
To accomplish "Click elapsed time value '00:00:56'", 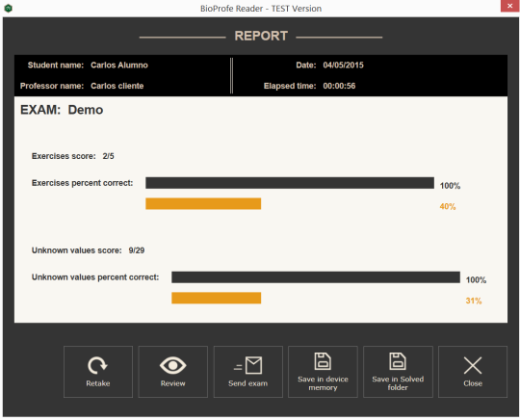I will [x=339, y=86].
